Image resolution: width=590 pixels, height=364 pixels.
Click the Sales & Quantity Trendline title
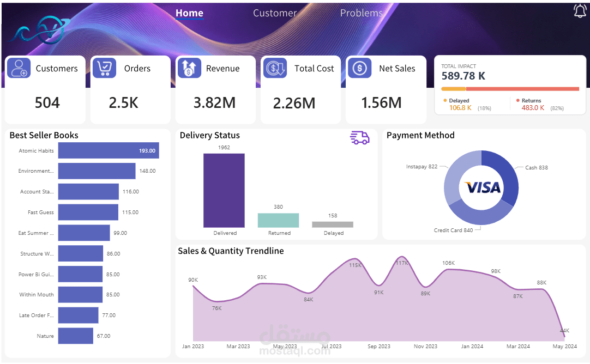click(x=231, y=251)
